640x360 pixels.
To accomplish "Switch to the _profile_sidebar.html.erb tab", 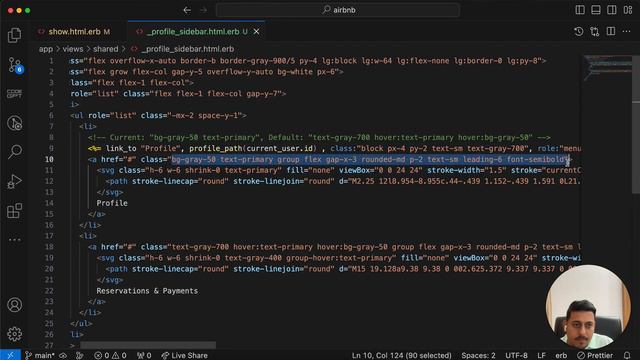I will click(193, 31).
